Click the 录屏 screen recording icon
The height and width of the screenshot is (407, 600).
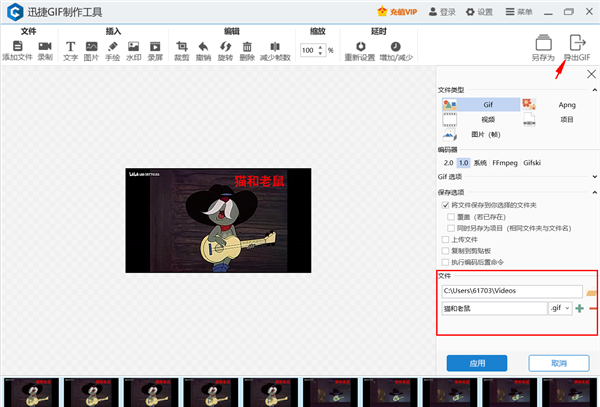[155, 46]
